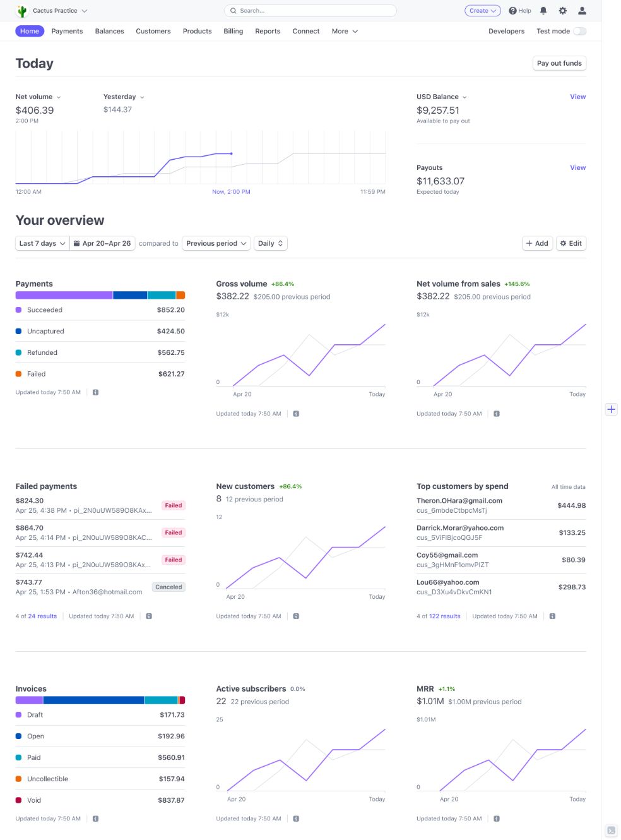Viewport: 621px width, 840px height.
Task: Click the terminal icon at bottom right
Action: 611,831
